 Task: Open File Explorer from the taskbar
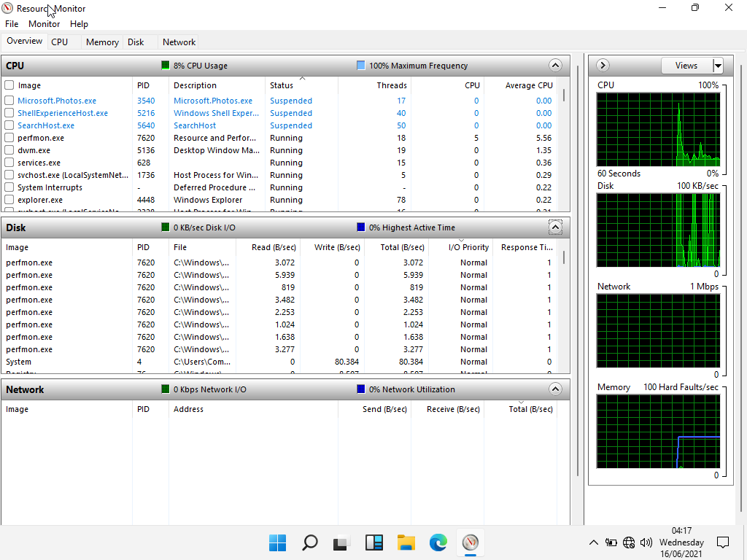[406, 542]
